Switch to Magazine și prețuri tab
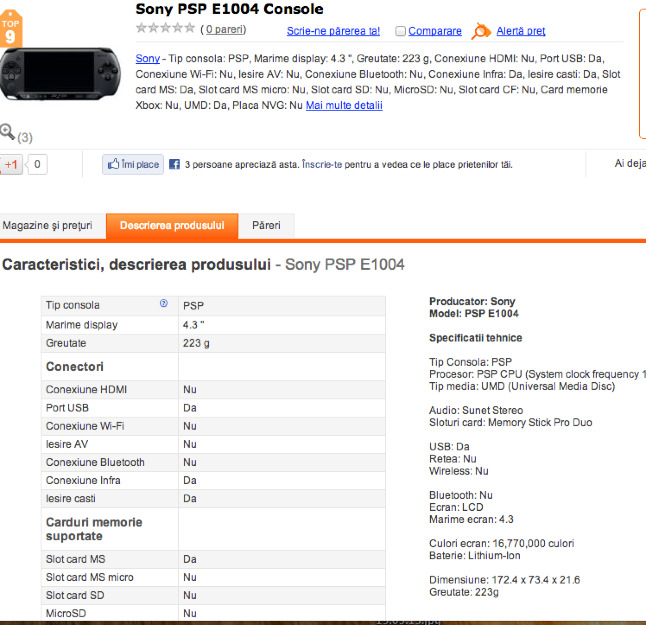The height and width of the screenshot is (625, 646). [47, 225]
